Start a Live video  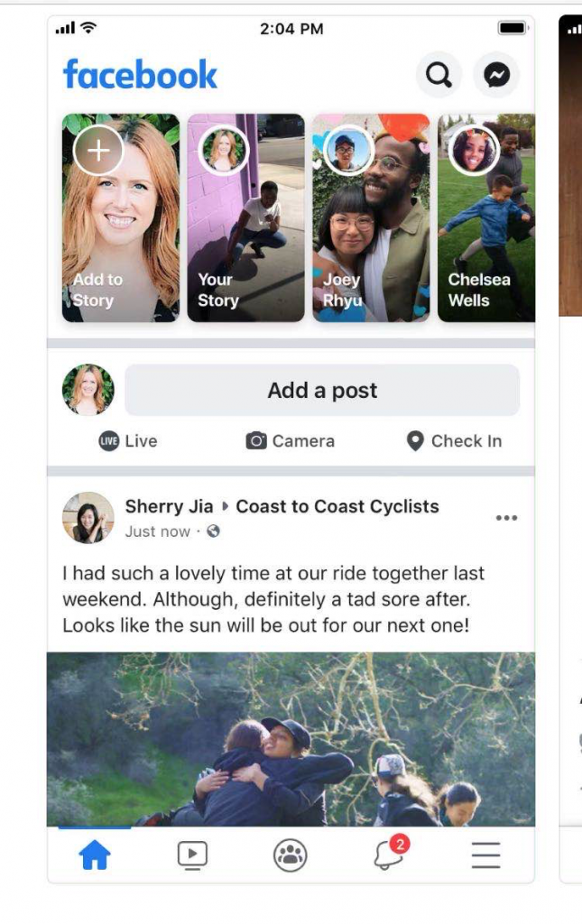(128, 440)
